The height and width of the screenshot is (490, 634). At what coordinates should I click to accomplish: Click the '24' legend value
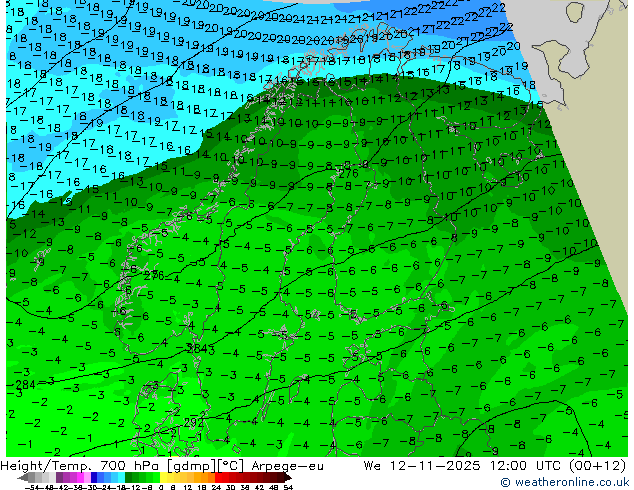216,487
